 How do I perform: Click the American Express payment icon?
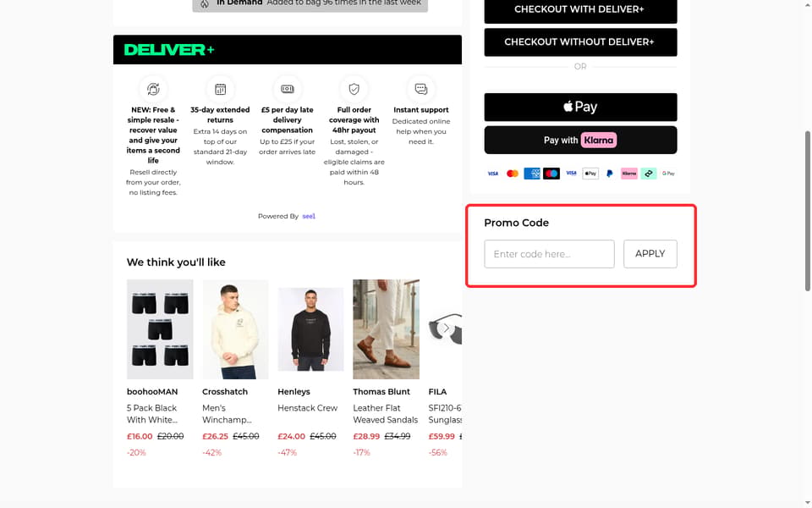[x=532, y=174]
